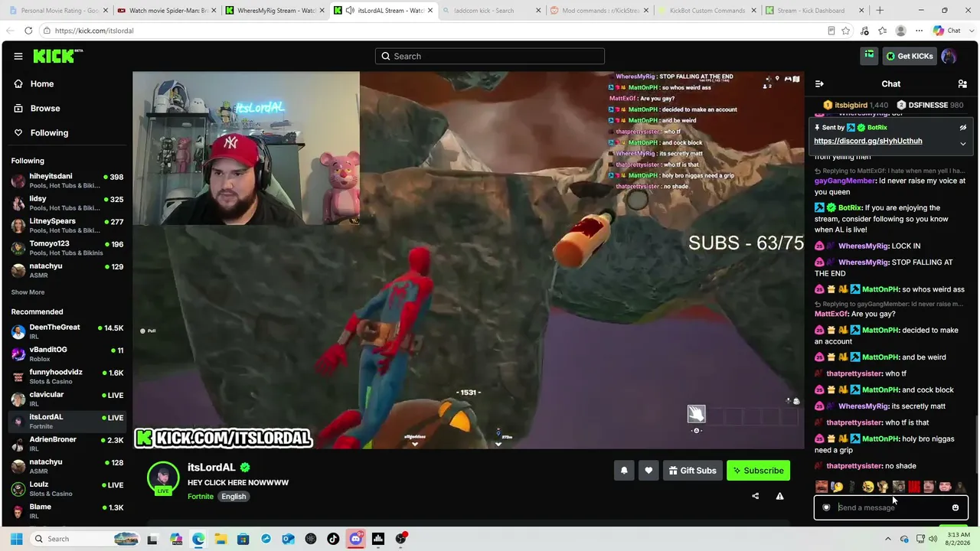Open the Fortnite category link under the stream title
The image size is (980, 551).
(201, 496)
